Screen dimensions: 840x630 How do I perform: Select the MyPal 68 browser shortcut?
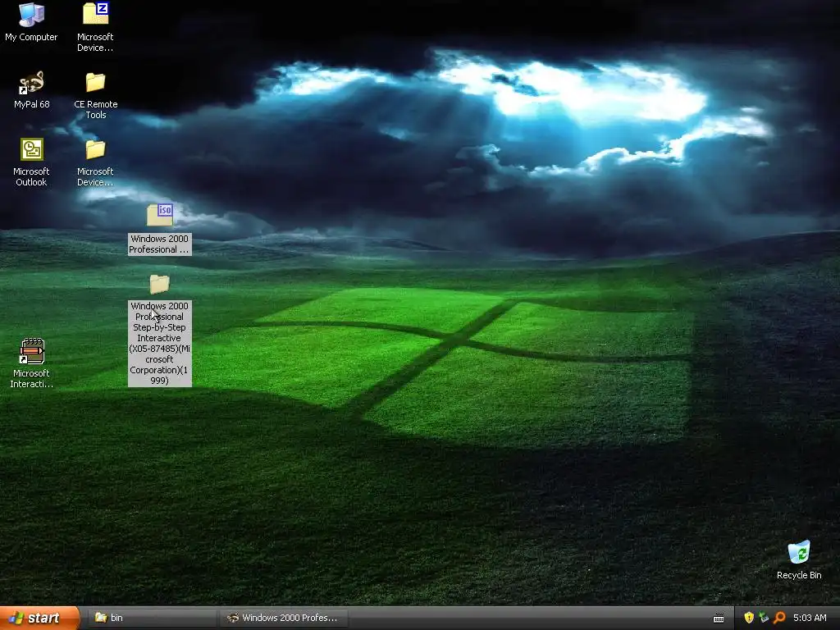pos(31,82)
